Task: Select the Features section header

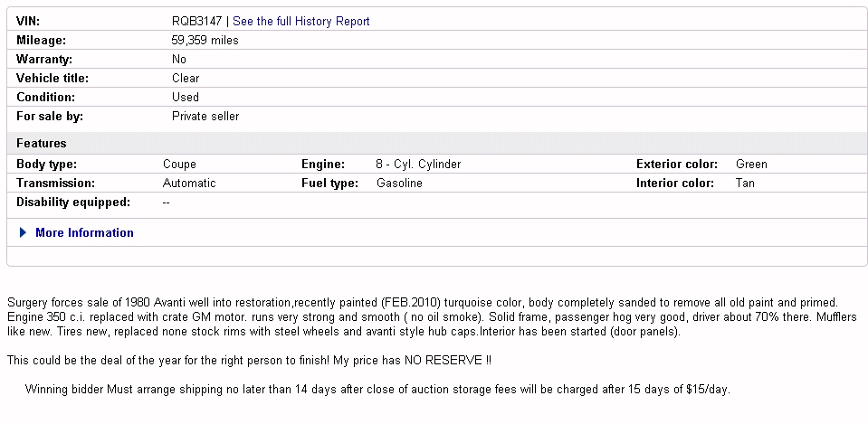Action: (42, 143)
